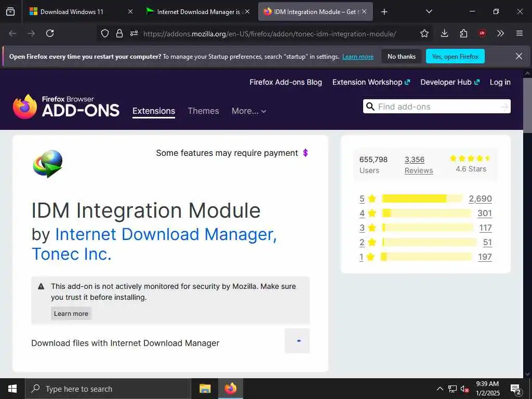
Task: Open the Developer Hub link
Action: click(450, 83)
